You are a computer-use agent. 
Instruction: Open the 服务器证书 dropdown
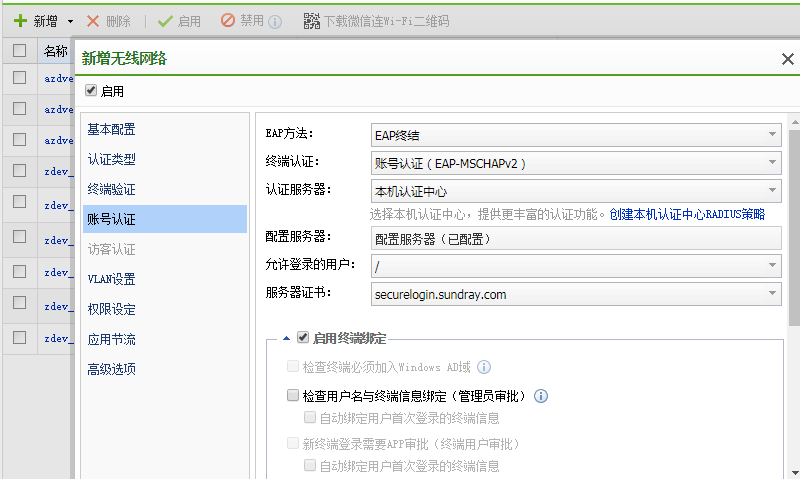(576, 294)
